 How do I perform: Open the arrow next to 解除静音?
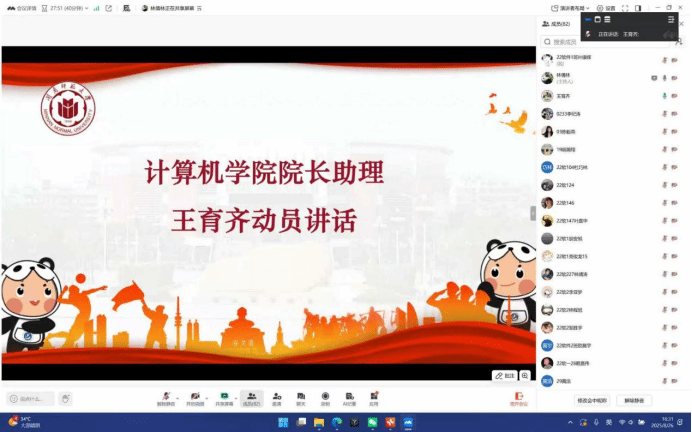pos(175,395)
